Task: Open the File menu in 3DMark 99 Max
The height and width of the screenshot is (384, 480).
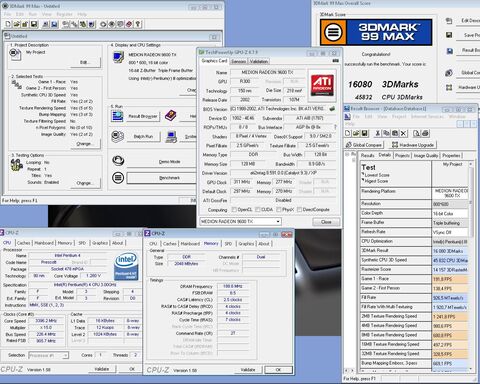Action: tap(7, 14)
